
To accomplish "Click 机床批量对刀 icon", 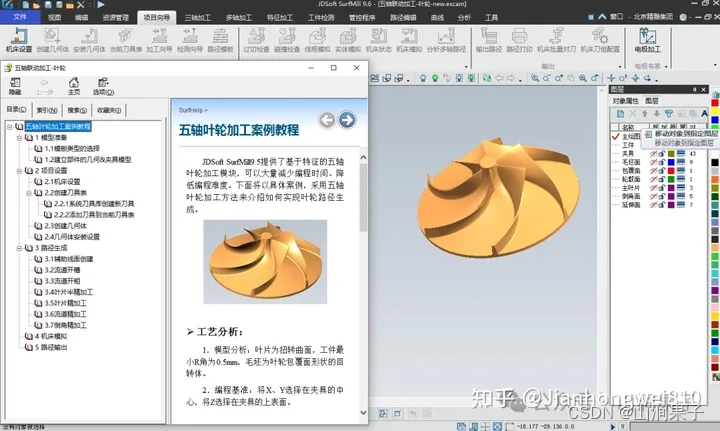I will [556, 40].
